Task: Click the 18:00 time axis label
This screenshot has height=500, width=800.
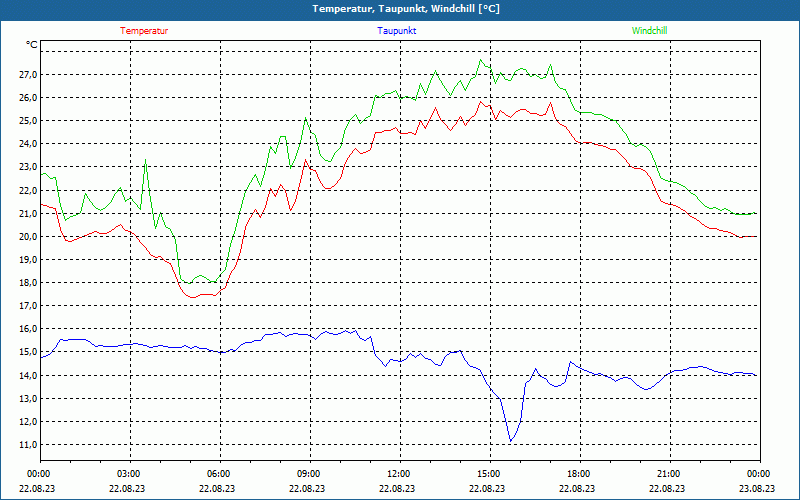Action: click(x=578, y=474)
